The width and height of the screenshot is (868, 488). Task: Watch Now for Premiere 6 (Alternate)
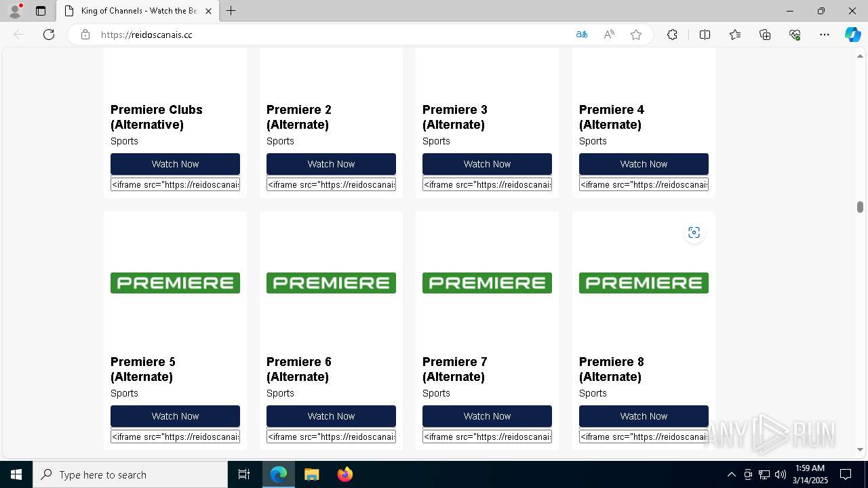[331, 416]
